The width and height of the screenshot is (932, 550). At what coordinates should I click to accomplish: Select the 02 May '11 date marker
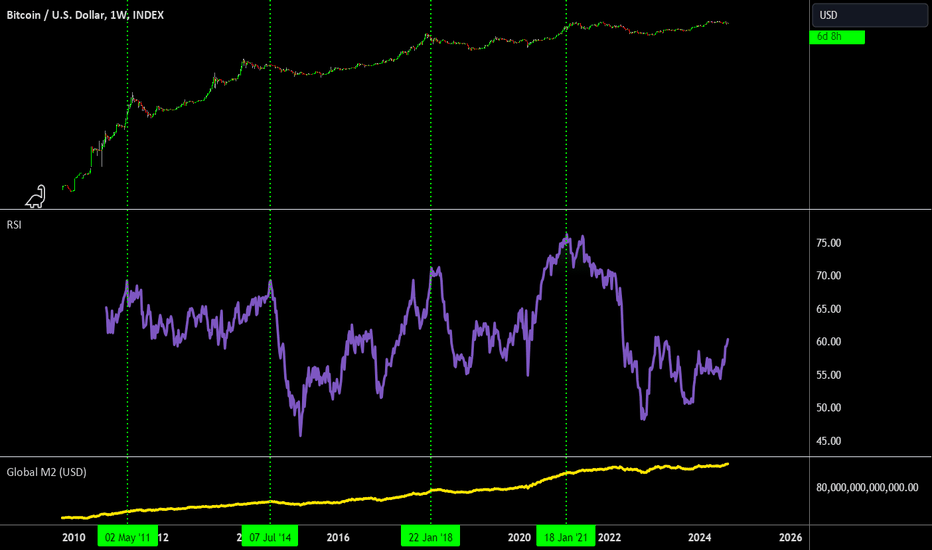pyautogui.click(x=128, y=537)
